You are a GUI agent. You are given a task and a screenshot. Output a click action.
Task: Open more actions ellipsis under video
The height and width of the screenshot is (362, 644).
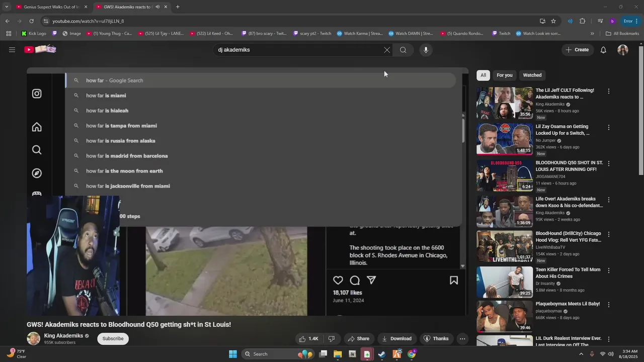[x=462, y=339]
